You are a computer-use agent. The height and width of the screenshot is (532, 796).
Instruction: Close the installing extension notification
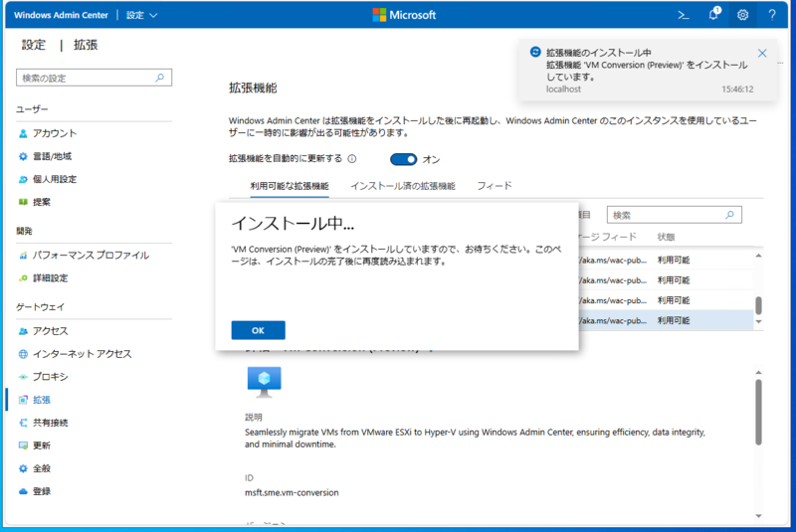tap(762, 54)
